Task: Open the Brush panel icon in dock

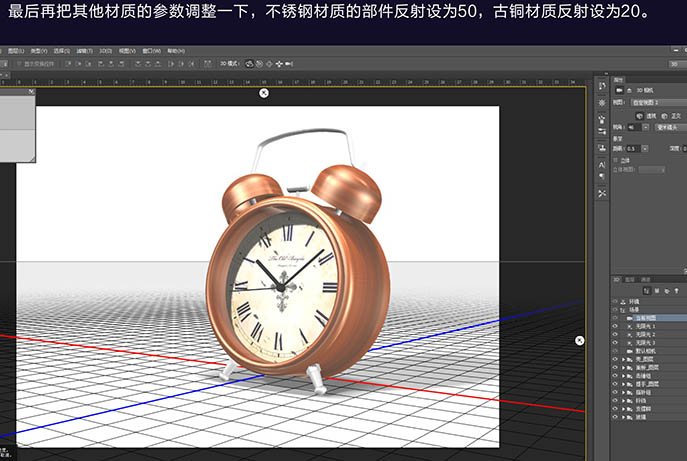Action: [x=602, y=120]
